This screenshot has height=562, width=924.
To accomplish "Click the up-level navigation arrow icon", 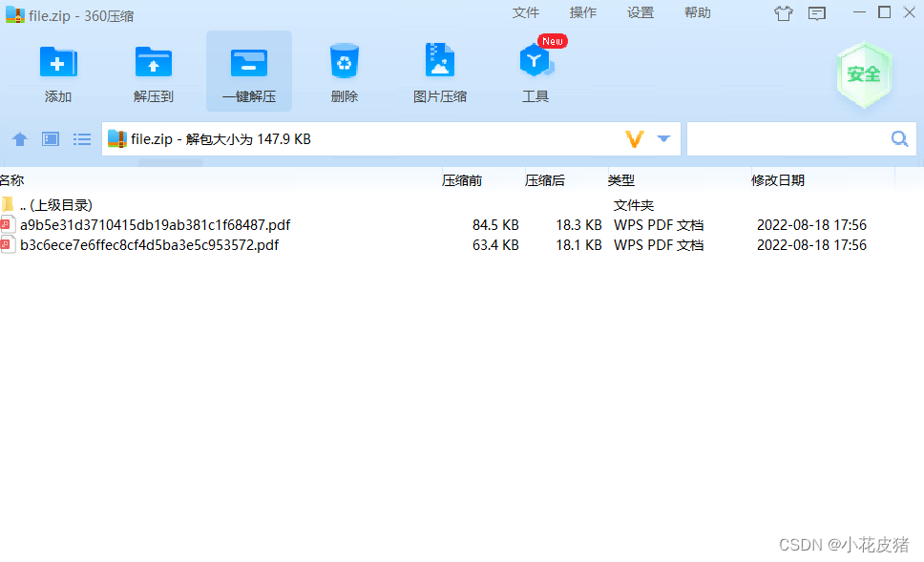I will [x=19, y=138].
